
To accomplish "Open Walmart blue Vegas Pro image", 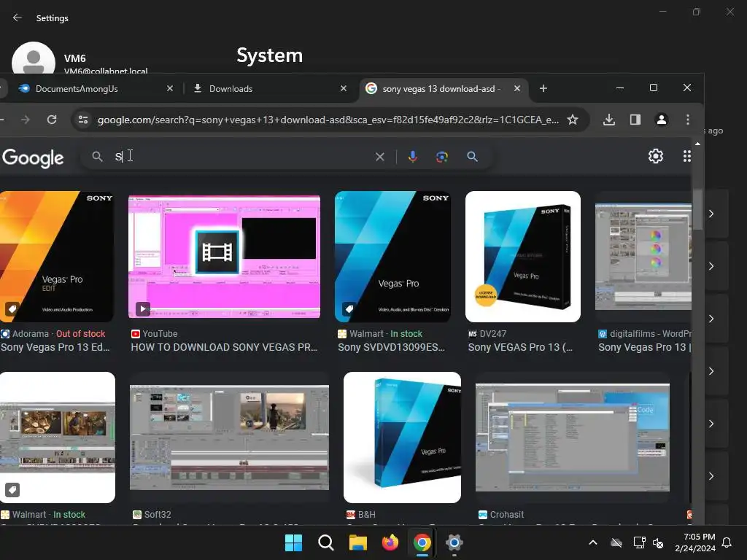I will (x=392, y=256).
